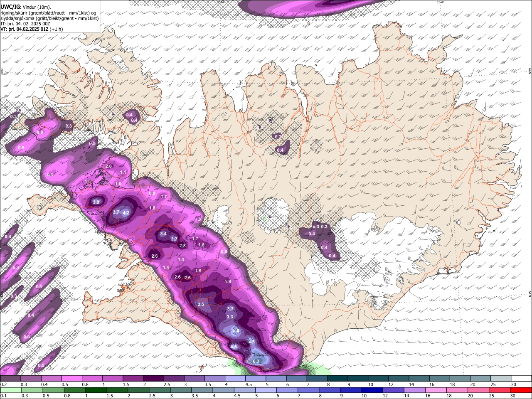Click the 3.4 precipitation value on the map
This screenshot has height=399, width=532.
(163, 234)
